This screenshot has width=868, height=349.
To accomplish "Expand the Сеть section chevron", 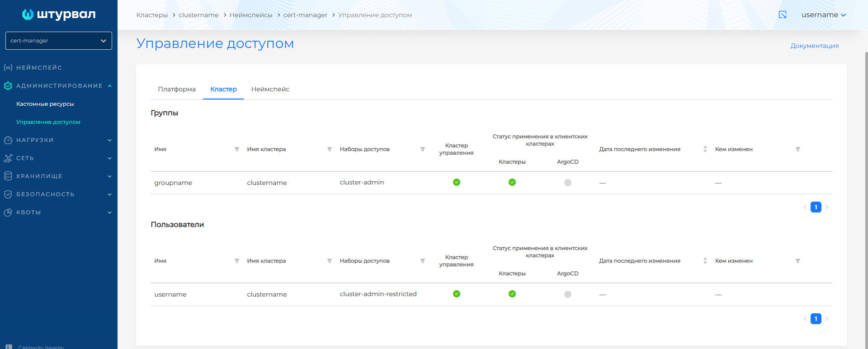I will (x=109, y=158).
